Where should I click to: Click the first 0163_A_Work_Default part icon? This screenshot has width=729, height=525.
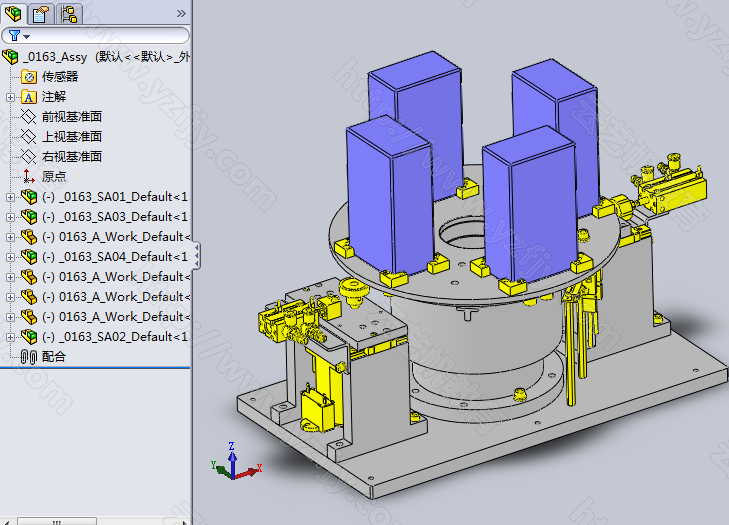[29, 237]
